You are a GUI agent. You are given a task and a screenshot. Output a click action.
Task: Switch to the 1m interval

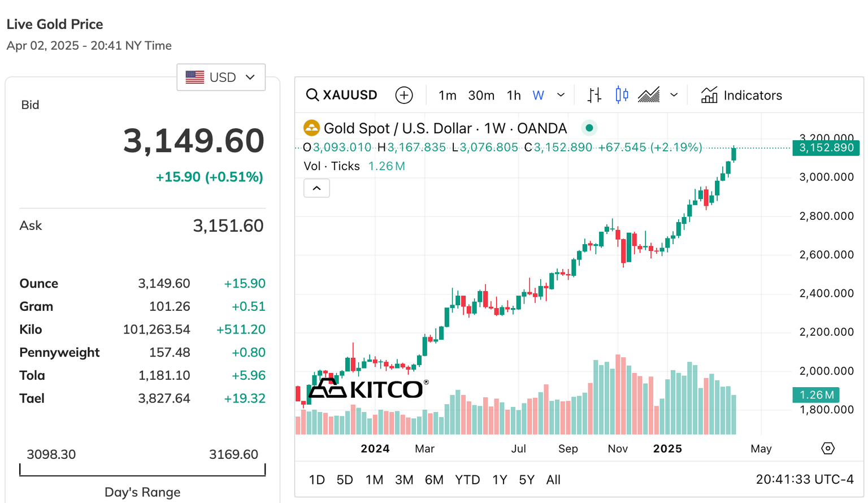point(448,95)
